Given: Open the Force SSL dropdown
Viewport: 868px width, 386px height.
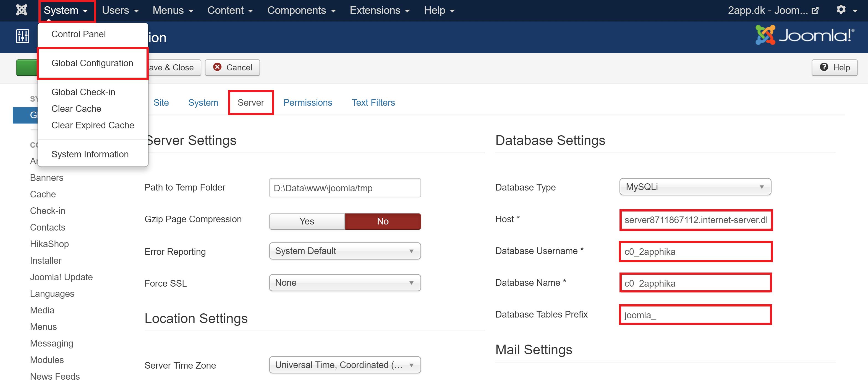Looking at the screenshot, I should point(345,283).
